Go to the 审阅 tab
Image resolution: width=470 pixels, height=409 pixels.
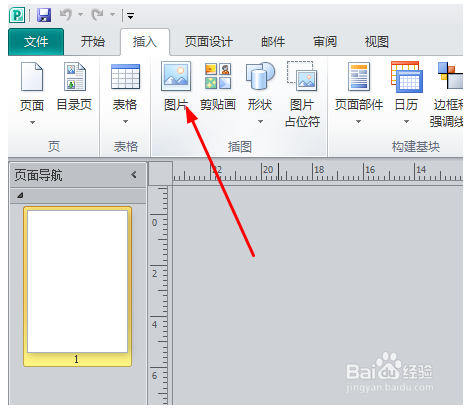click(325, 42)
